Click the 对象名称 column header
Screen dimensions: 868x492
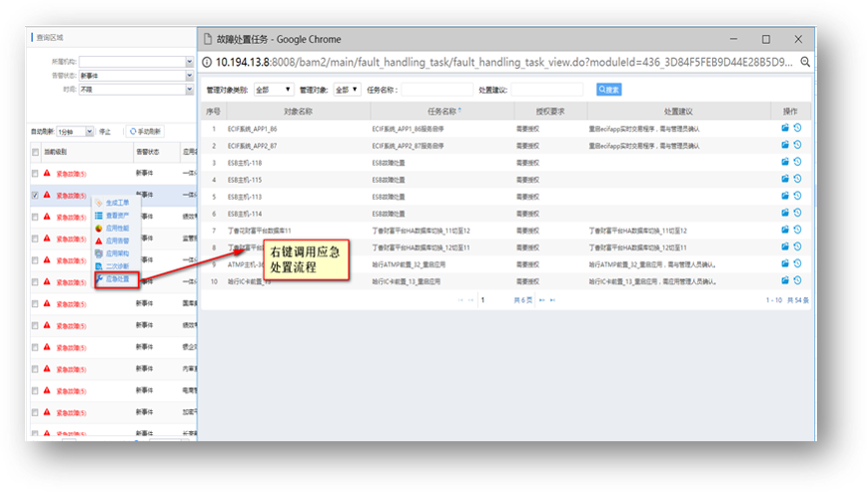pos(298,111)
